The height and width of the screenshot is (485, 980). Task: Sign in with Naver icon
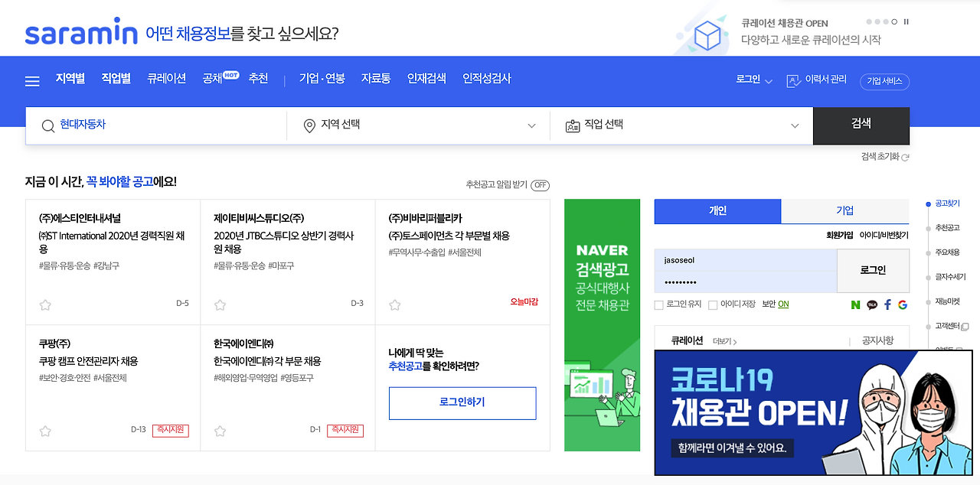(x=855, y=304)
